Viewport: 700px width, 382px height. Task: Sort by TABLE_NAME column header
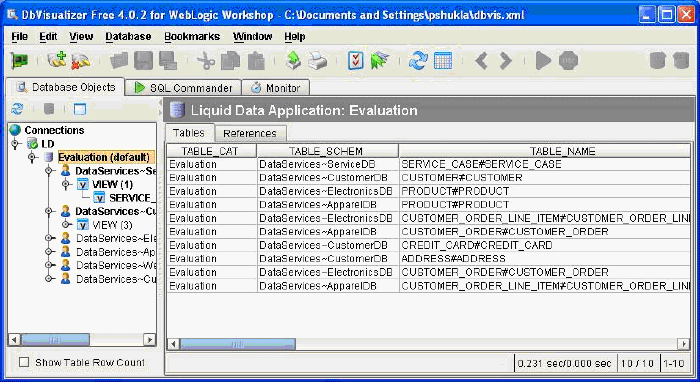(x=545, y=151)
